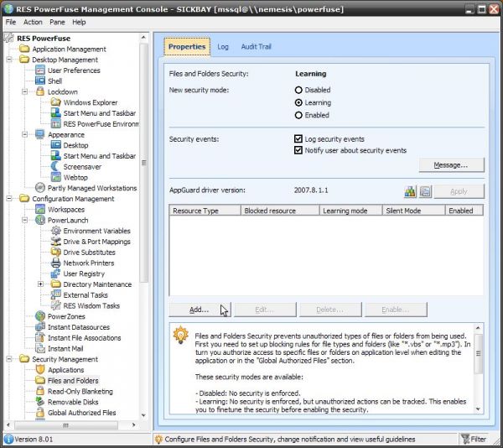Click the Screensaver moon icon
Viewport: 503px width, 448px height.
pos(55,167)
